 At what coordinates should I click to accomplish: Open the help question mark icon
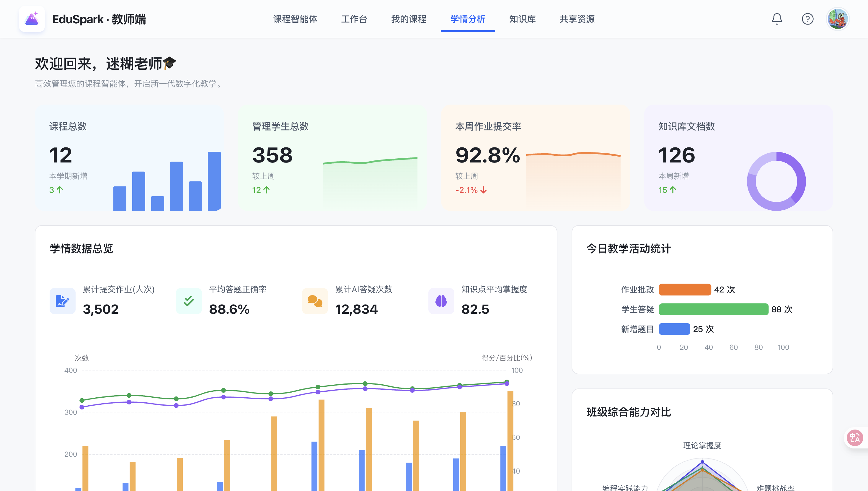click(x=807, y=19)
